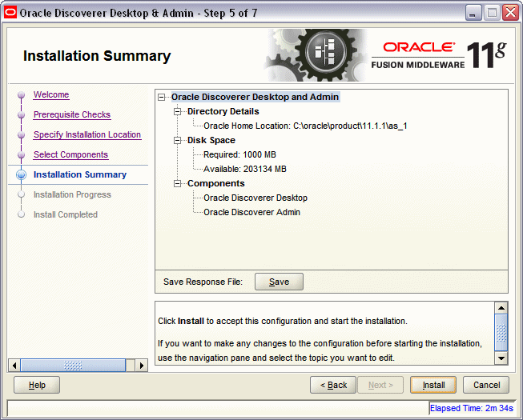
Task: Open the Welcome step link
Action: point(51,94)
